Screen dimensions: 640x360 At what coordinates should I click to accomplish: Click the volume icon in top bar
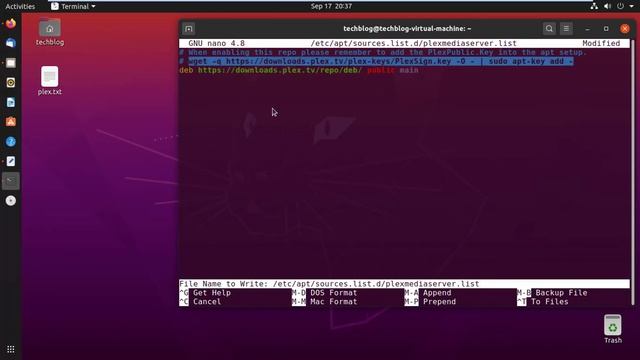pos(607,6)
